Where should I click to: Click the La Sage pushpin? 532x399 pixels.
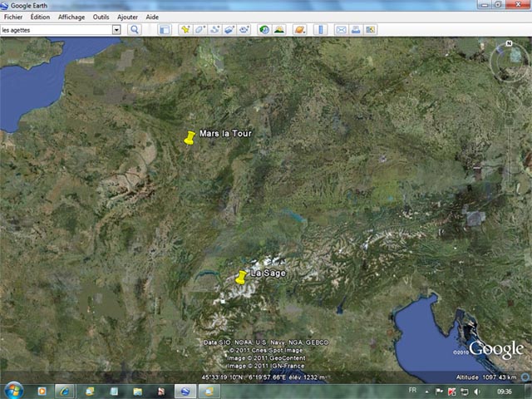pos(241,278)
